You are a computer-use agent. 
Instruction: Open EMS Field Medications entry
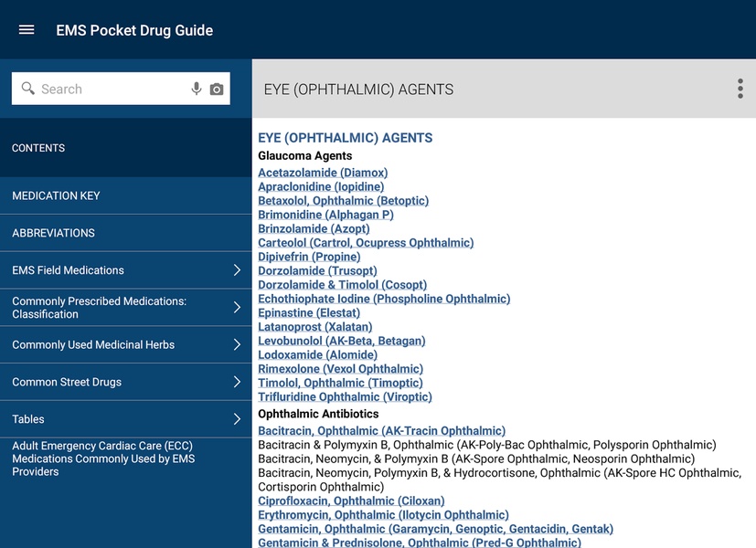(x=126, y=270)
